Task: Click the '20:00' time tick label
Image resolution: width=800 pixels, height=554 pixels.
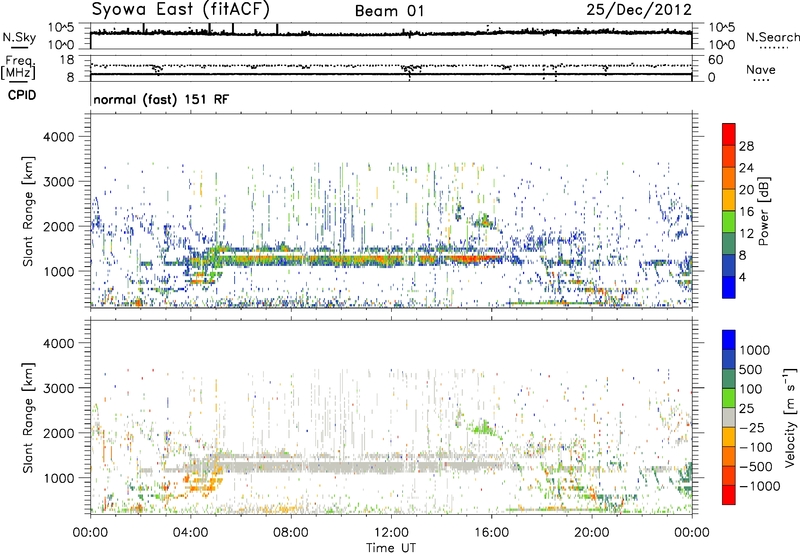Action: coord(592,533)
